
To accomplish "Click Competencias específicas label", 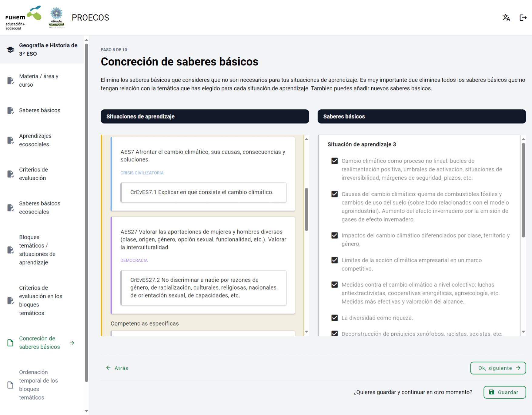I will [x=145, y=324].
